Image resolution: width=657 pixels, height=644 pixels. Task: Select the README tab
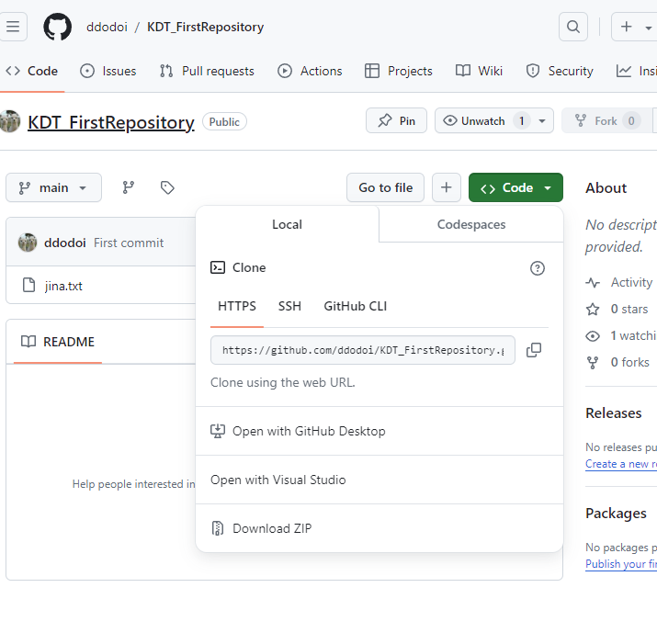(58, 342)
